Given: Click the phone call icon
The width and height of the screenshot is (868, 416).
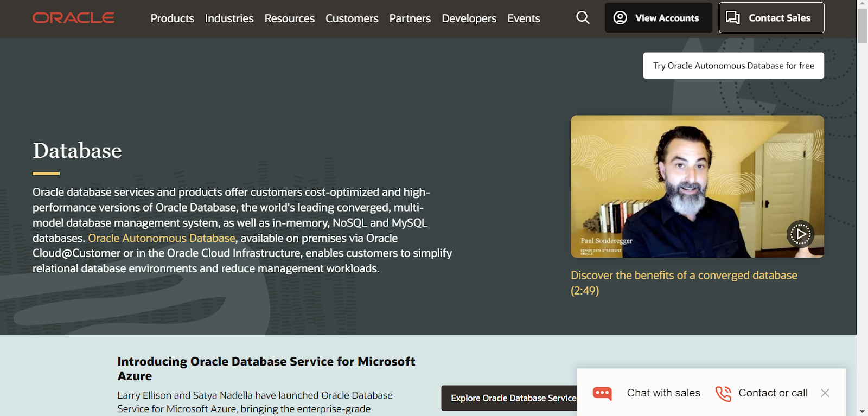Looking at the screenshot, I should [x=723, y=393].
